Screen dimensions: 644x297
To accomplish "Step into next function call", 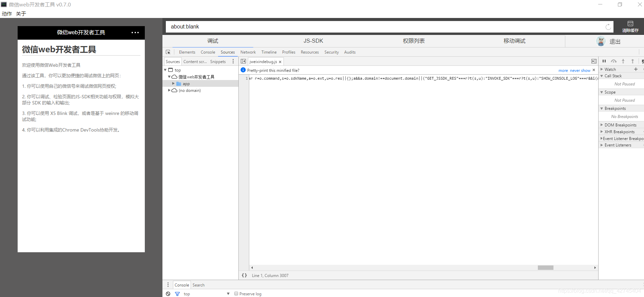I will coord(623,61).
